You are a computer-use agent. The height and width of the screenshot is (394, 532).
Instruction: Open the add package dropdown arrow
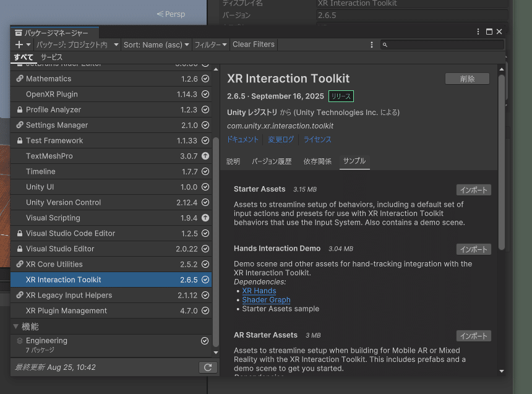pyautogui.click(x=28, y=45)
